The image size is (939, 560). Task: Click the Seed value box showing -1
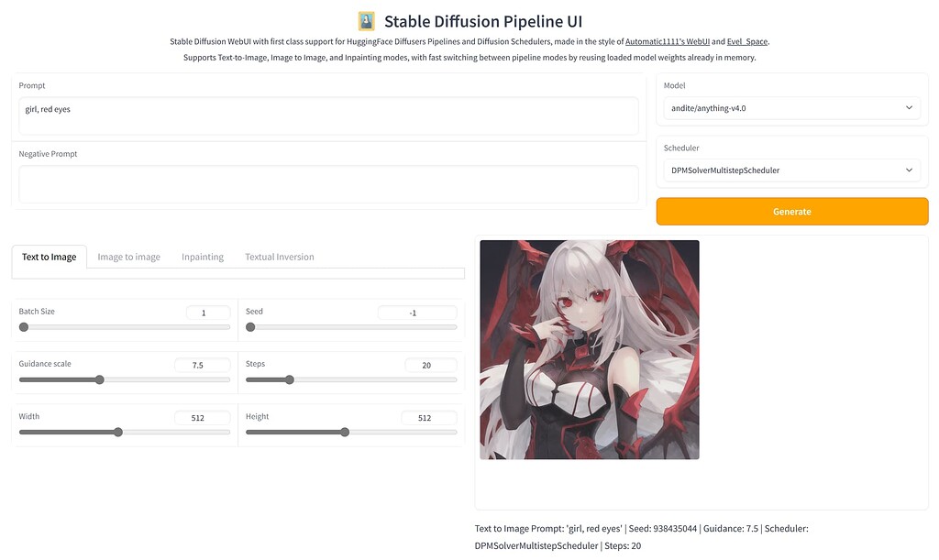[x=417, y=312]
